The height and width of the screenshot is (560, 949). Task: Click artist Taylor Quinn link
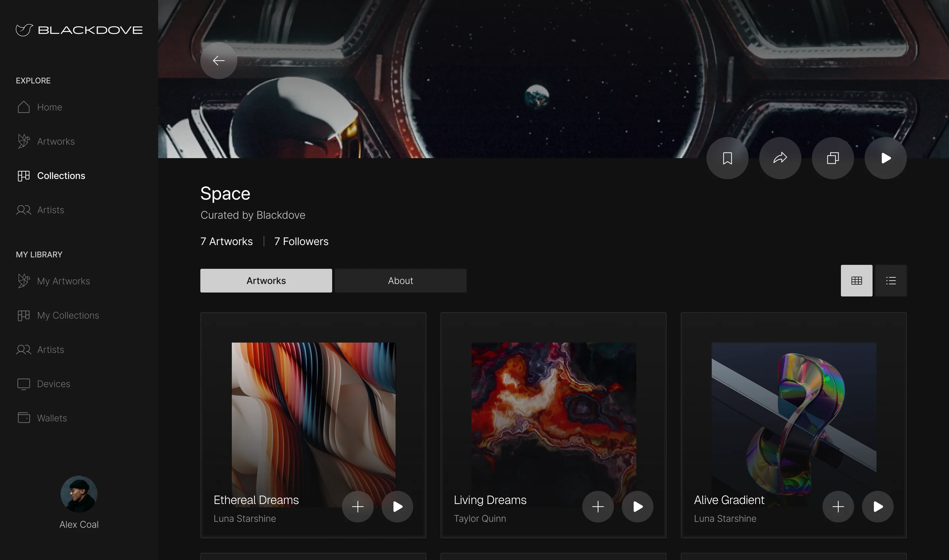point(480,519)
